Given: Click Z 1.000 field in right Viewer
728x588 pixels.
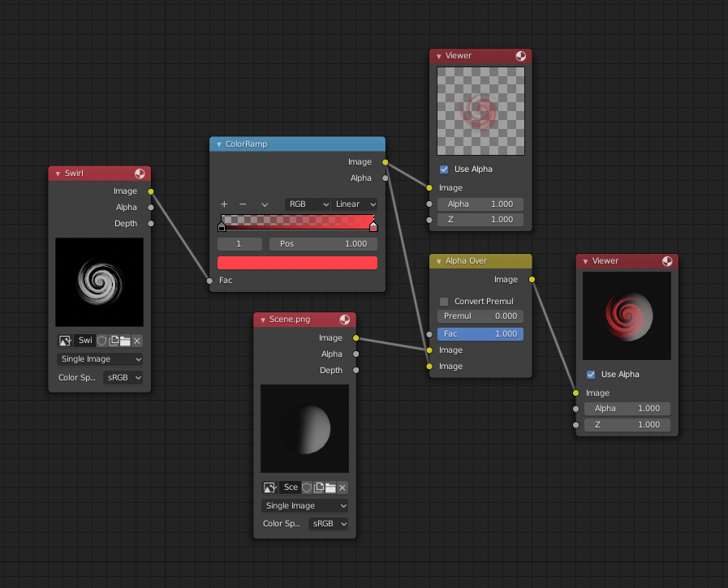Looking at the screenshot, I should tap(627, 425).
